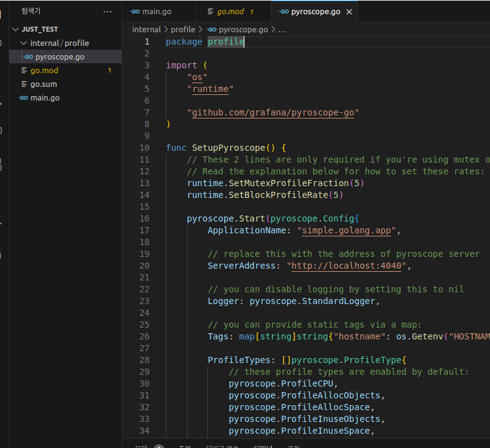
Task: Collapse the internal/profile folder chevron
Action: (x=24, y=43)
